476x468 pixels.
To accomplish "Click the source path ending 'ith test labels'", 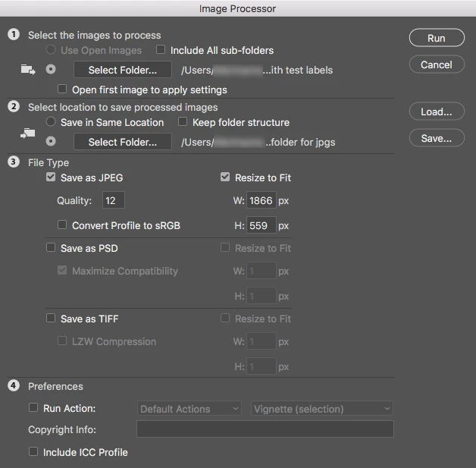I will [x=257, y=70].
